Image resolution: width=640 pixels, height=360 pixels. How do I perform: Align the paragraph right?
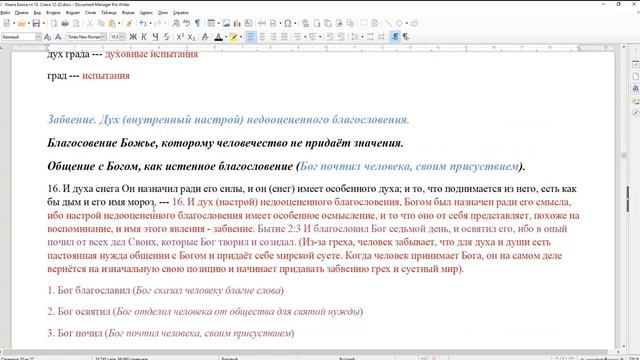click(x=273, y=37)
